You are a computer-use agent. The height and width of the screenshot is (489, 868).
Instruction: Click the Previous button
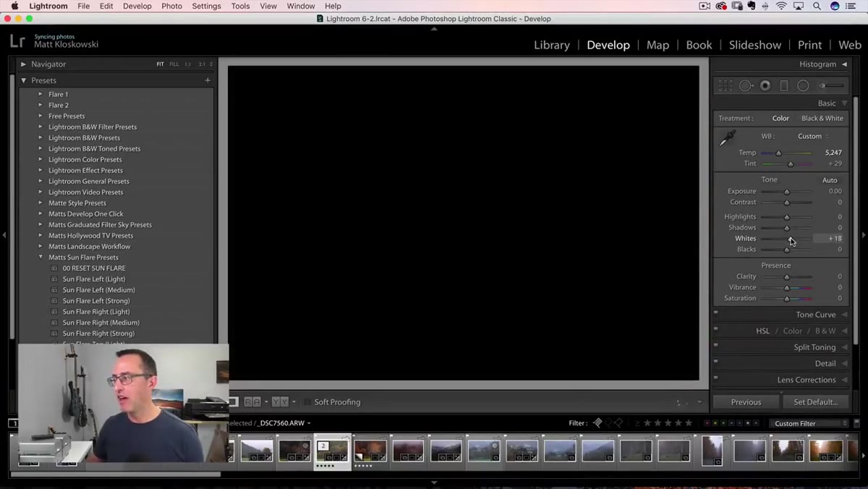coord(746,402)
